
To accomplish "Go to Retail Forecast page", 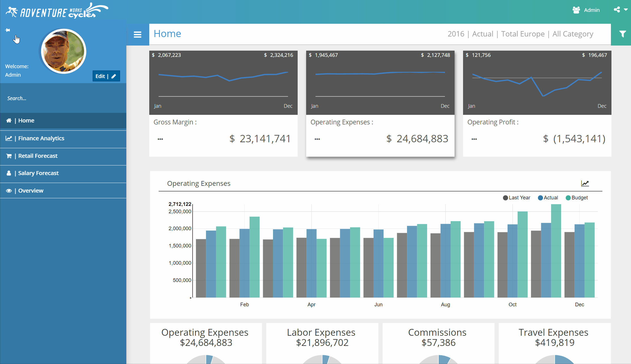I will tap(38, 156).
